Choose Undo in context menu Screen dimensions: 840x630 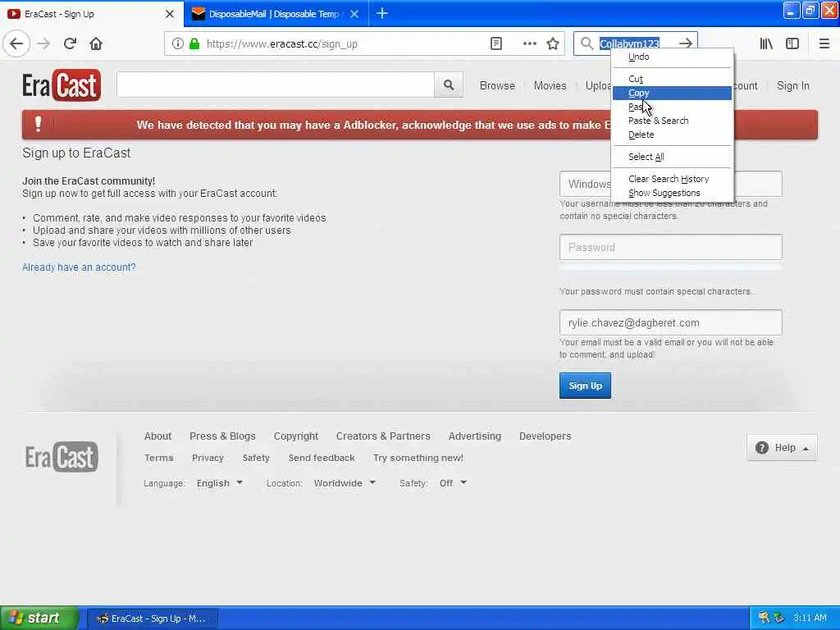(672, 57)
